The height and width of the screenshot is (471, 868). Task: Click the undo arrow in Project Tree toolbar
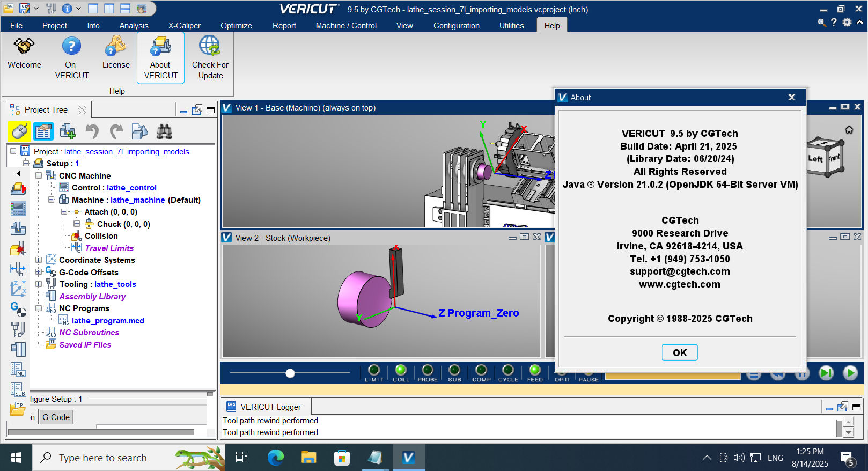(92, 131)
